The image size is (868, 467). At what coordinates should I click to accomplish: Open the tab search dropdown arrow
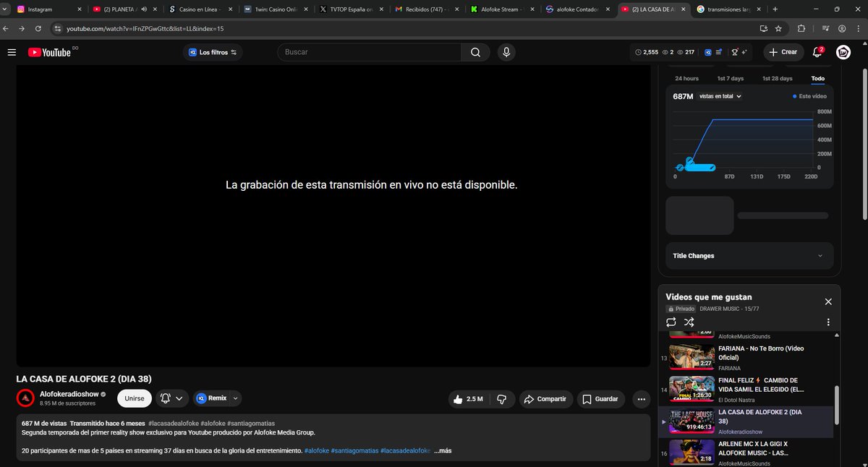(x=7, y=9)
